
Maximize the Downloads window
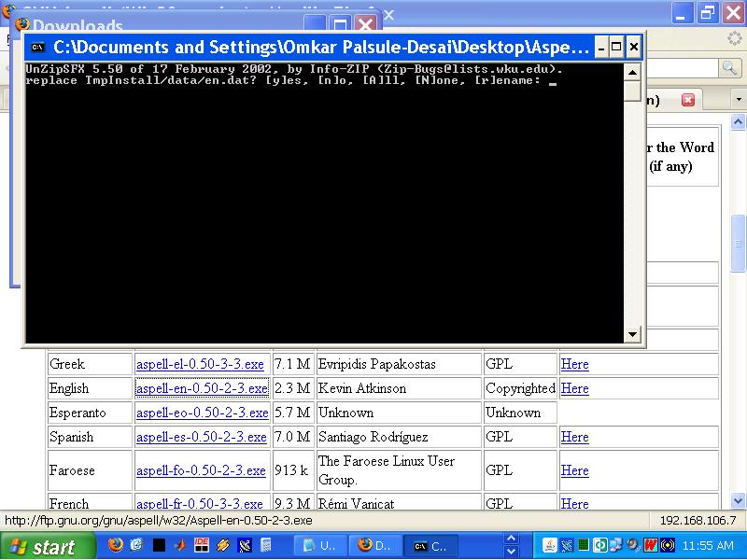pos(340,24)
